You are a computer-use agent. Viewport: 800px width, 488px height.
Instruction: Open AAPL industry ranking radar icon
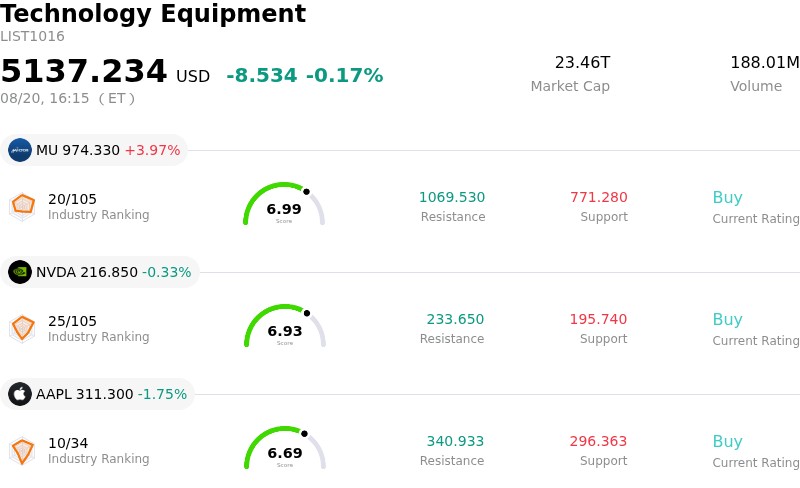[x=22, y=451]
